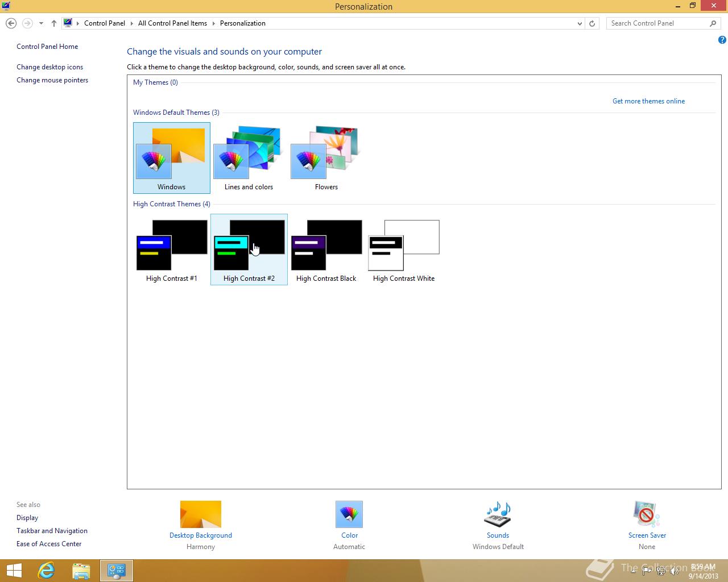Click the taskbar clock showing 9/14/2013
Screen dimensions: 728x582
pyautogui.click(x=703, y=571)
